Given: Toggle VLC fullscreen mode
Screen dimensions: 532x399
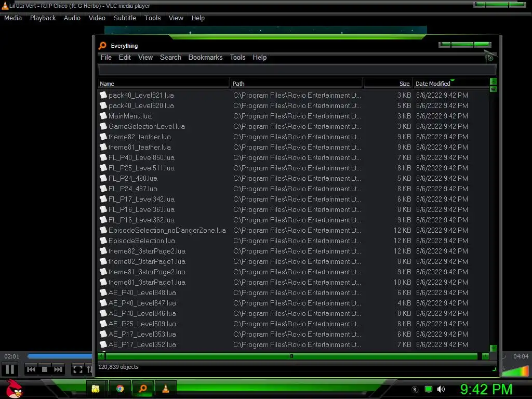Looking at the screenshot, I should click(x=78, y=369).
